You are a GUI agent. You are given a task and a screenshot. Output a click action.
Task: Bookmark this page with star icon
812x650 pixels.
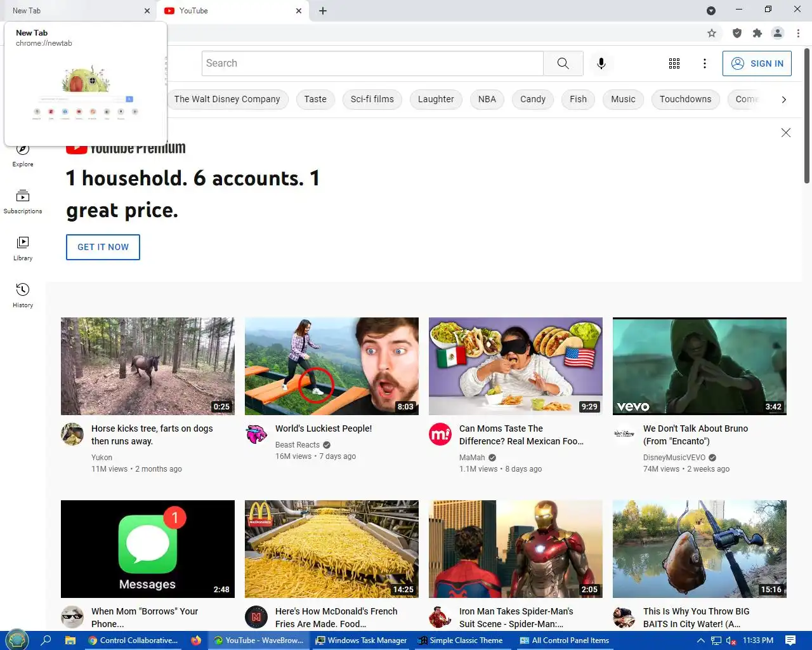click(x=712, y=33)
